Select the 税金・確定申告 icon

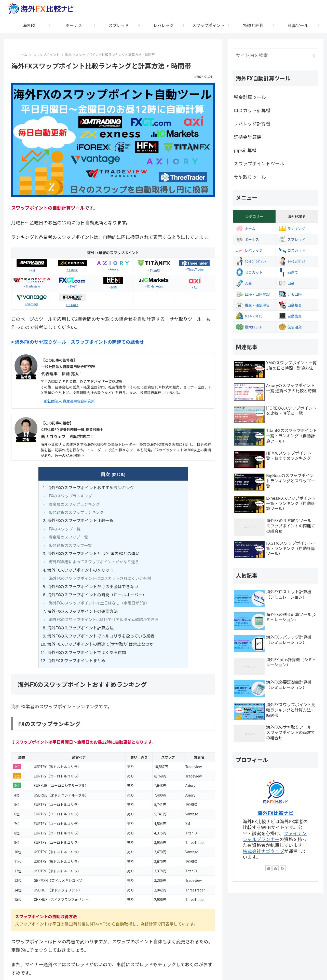pos(239,305)
